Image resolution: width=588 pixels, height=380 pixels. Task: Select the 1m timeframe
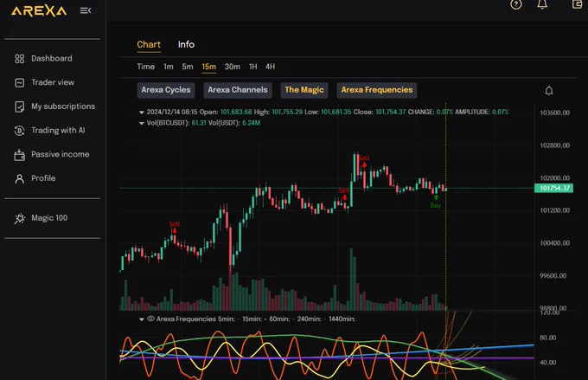169,67
